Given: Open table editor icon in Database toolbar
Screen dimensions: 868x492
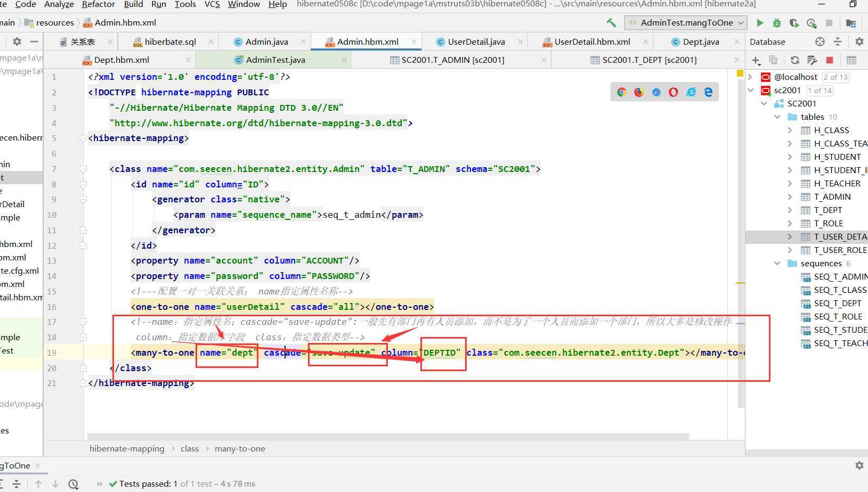Looking at the screenshot, I should tap(851, 60).
